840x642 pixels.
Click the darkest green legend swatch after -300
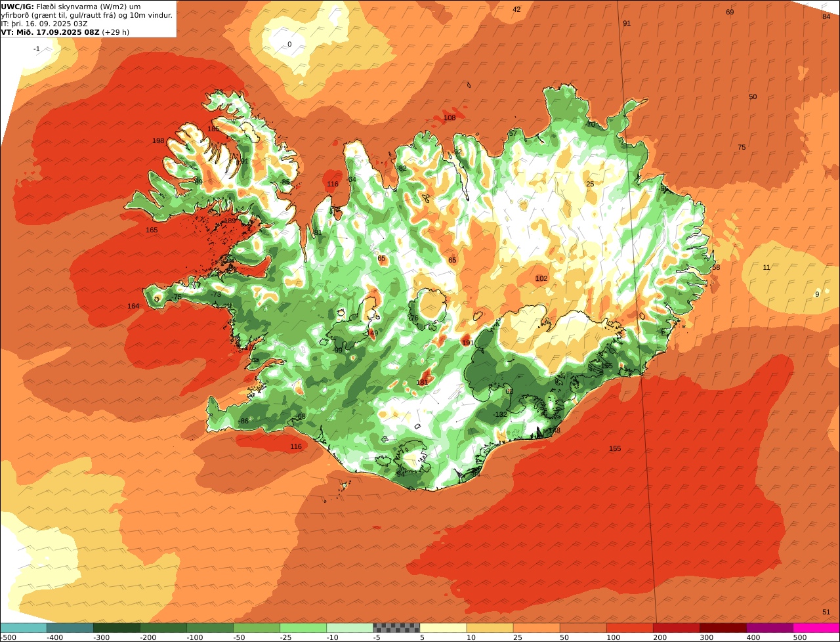(x=116, y=628)
